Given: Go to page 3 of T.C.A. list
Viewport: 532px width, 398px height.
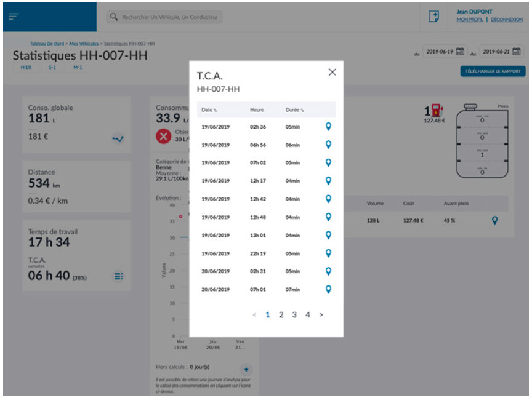Looking at the screenshot, I should click(x=294, y=315).
